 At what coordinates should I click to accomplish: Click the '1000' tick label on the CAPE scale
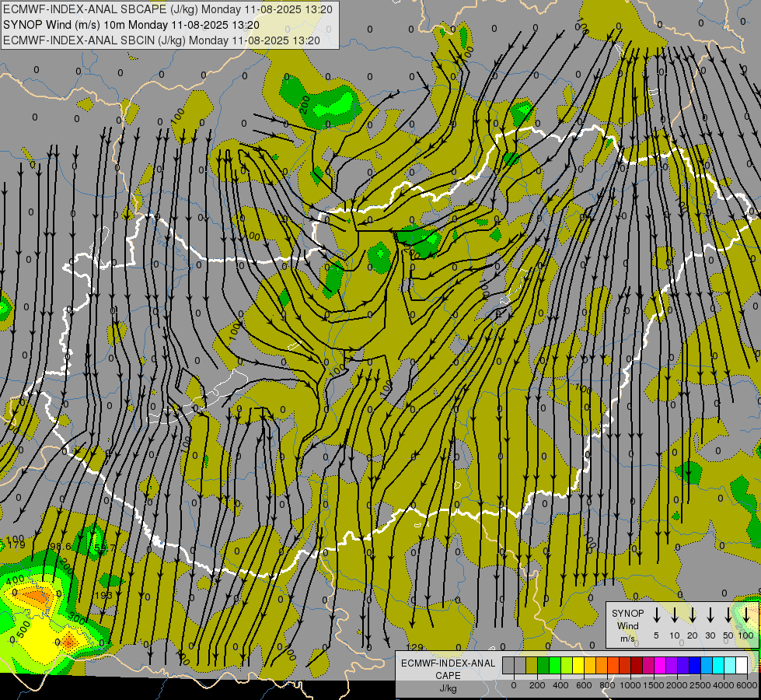coord(630,685)
